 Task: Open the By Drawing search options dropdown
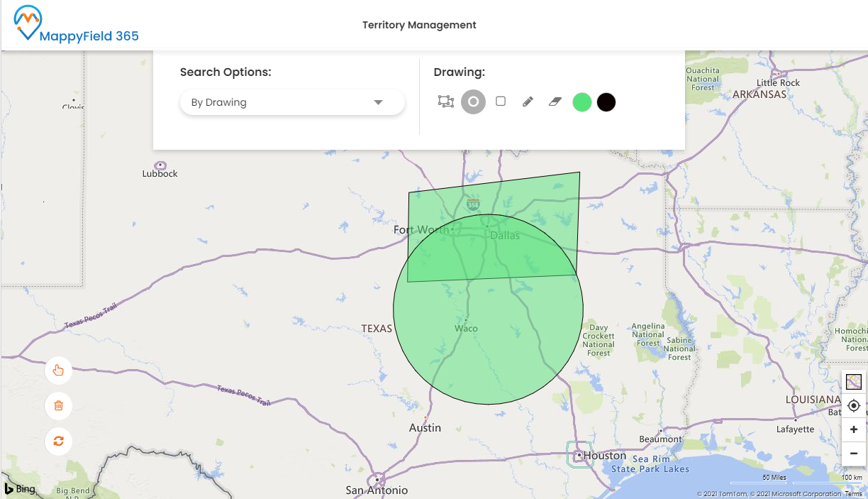coord(292,102)
